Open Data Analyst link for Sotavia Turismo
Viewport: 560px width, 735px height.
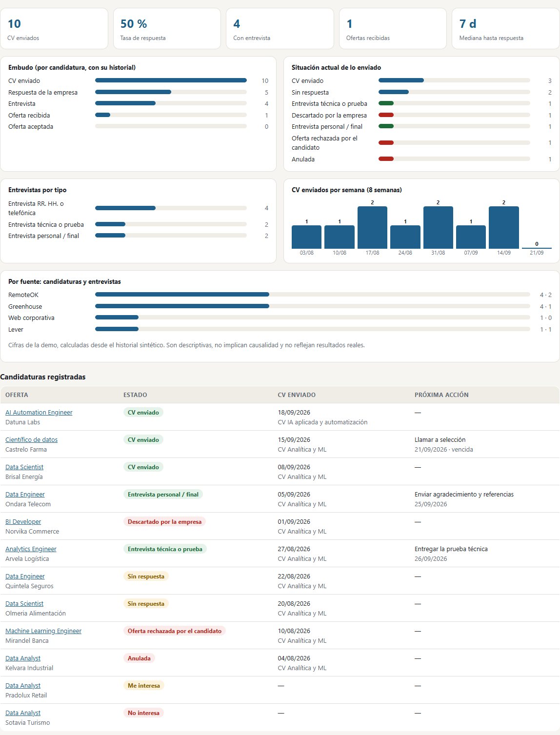click(23, 713)
